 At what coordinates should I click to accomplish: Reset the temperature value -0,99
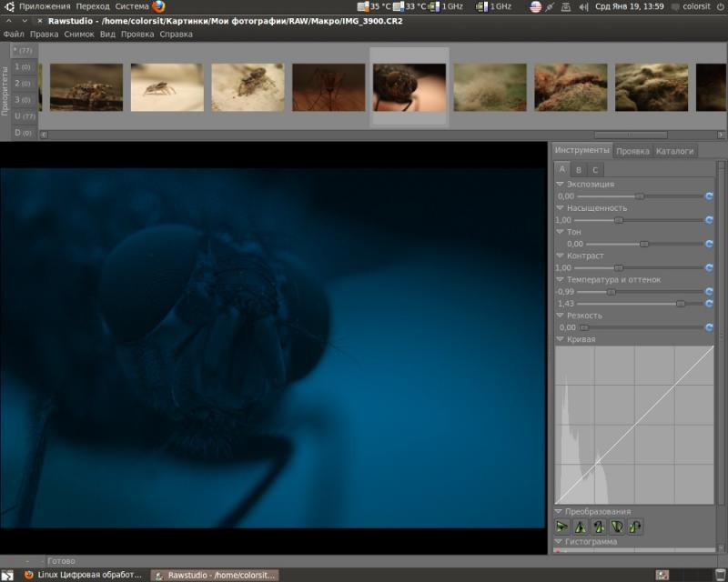coord(709,292)
